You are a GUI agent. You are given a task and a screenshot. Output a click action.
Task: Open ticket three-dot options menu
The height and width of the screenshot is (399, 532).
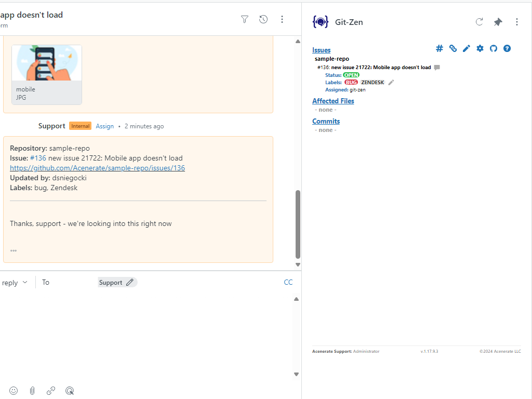282,19
